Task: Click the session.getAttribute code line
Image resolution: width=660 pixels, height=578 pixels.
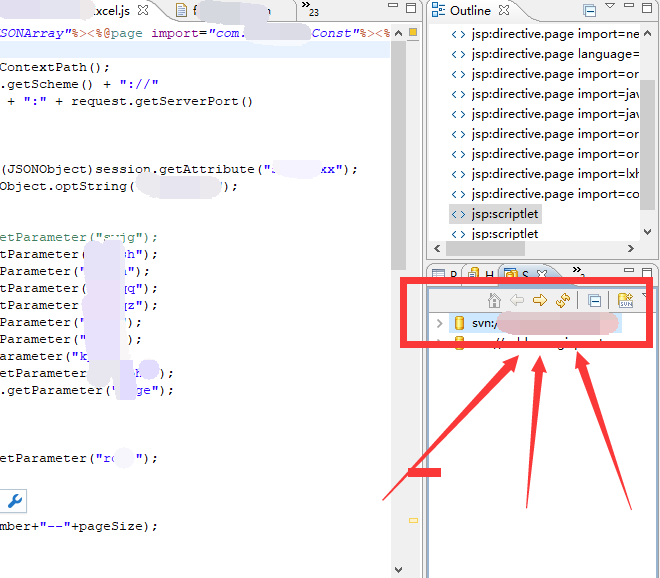Action: tap(179, 169)
